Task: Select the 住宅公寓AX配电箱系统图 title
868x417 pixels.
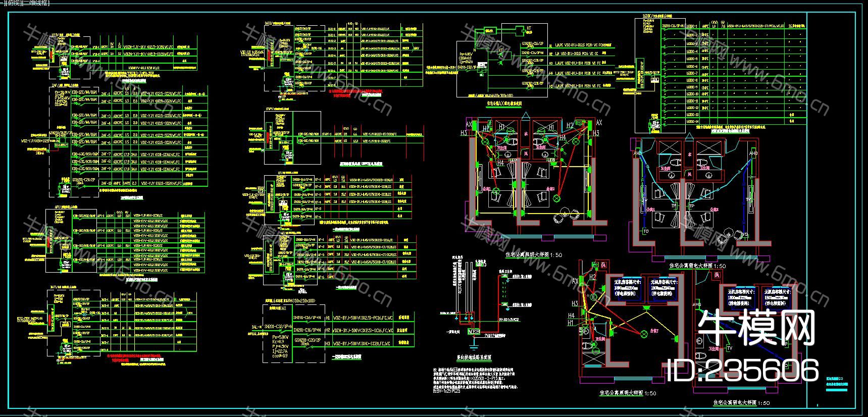Action: click(x=505, y=103)
